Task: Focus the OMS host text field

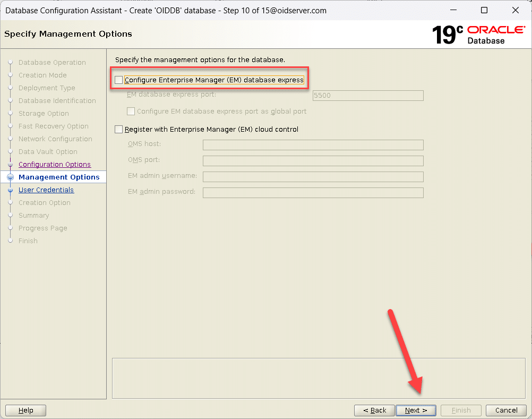Action: 313,145
